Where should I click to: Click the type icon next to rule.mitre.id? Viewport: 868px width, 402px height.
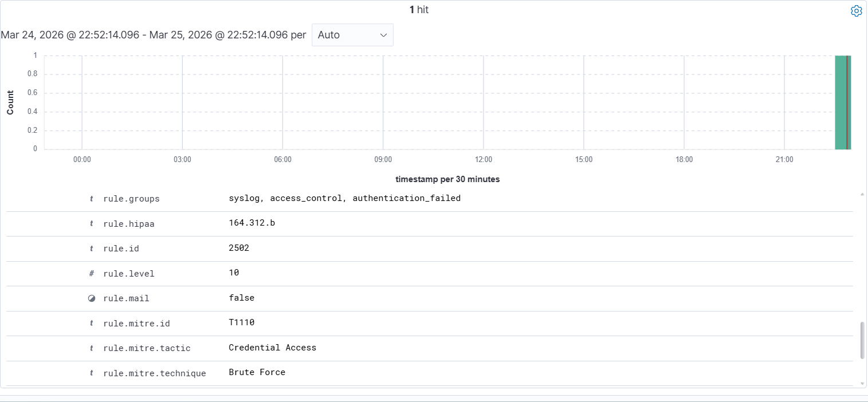(92, 324)
